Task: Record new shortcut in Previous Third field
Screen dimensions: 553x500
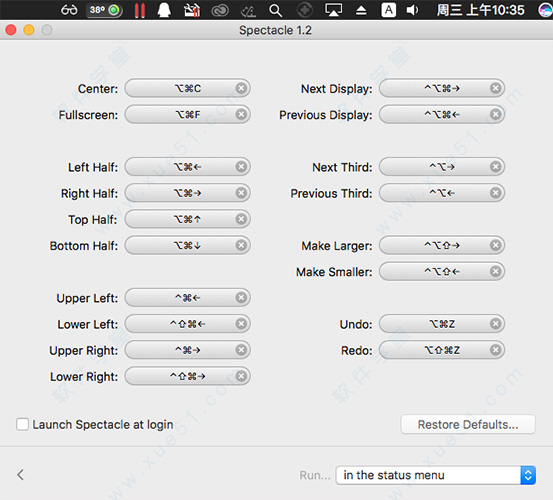Action: pos(442,193)
